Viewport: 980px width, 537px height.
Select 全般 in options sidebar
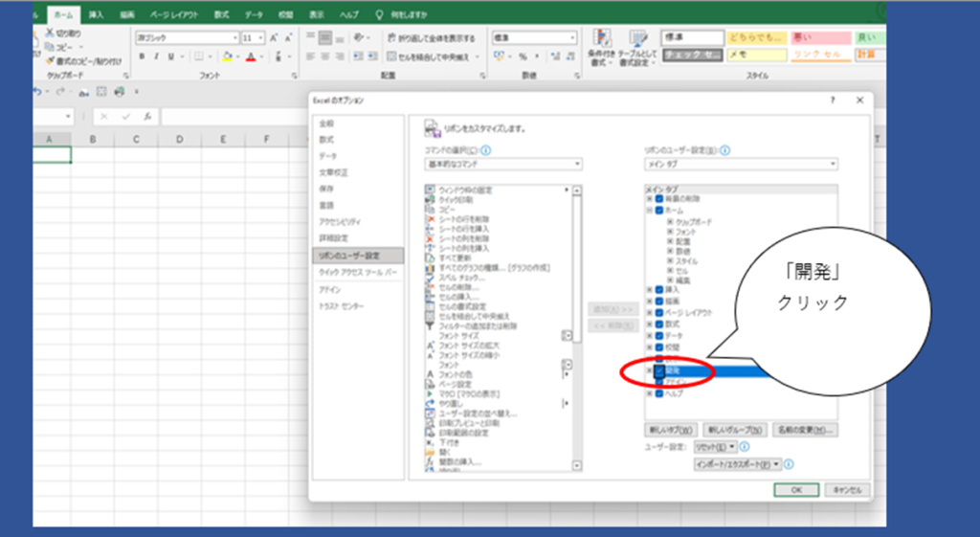326,123
